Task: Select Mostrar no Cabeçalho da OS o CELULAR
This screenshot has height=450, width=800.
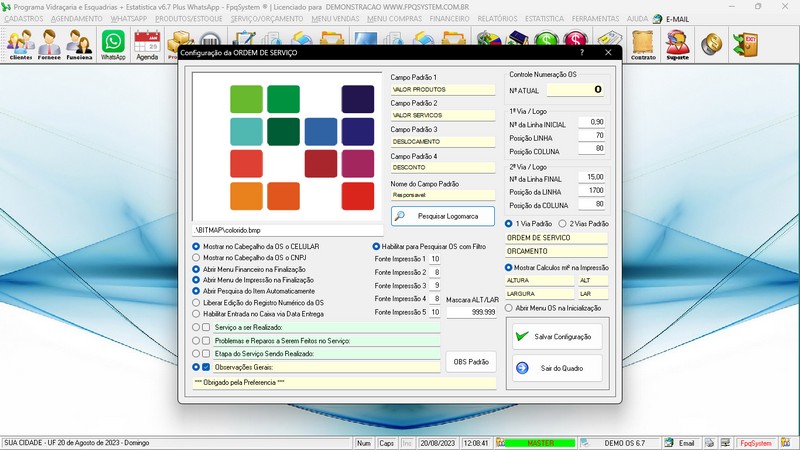Action: (x=196, y=246)
